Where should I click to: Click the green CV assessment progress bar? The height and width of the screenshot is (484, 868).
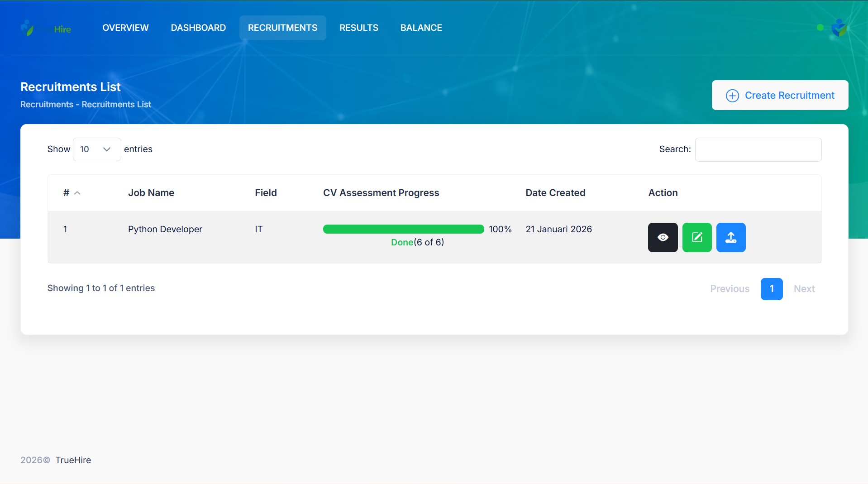403,229
